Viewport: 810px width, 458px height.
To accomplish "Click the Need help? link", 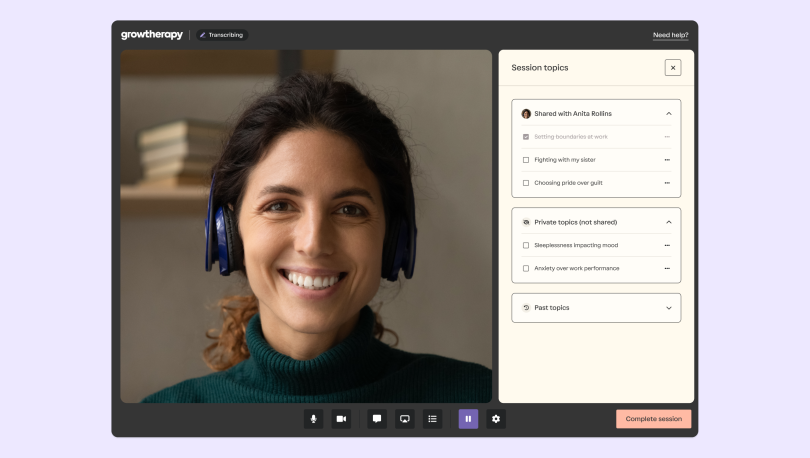I will 670,35.
